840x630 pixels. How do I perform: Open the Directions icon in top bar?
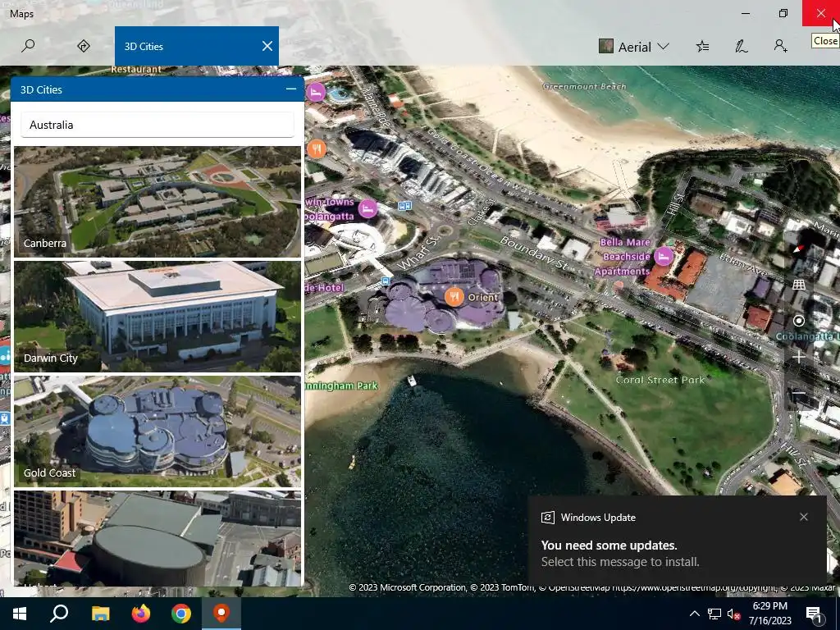(x=84, y=46)
